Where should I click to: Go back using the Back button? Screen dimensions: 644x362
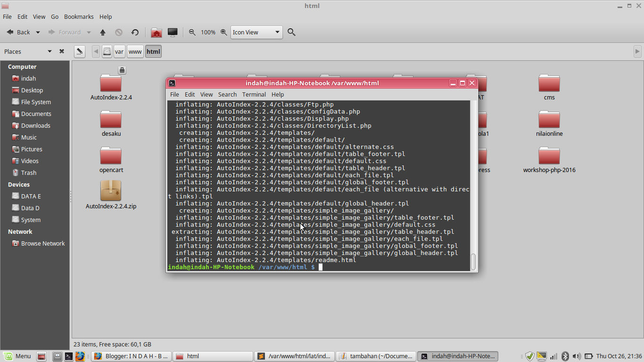(19, 32)
